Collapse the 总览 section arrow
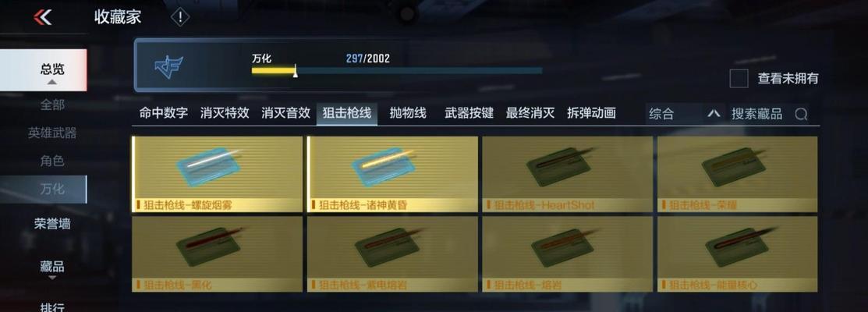868x312 pixels. 52,83
